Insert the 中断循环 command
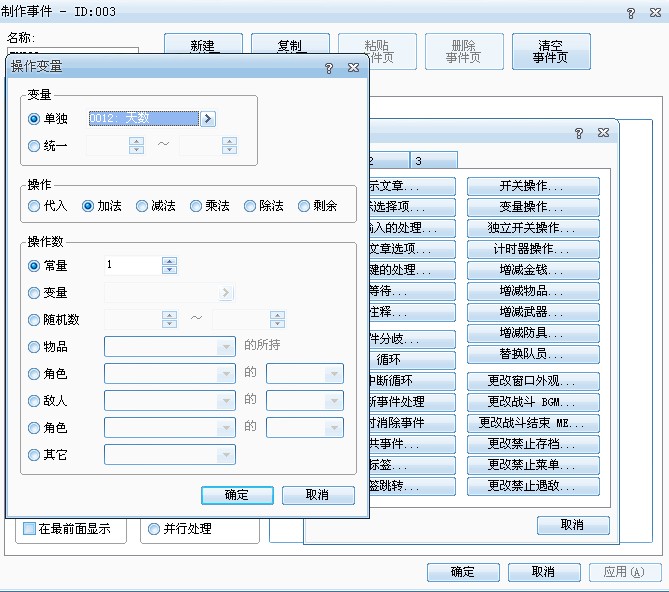 pos(412,381)
